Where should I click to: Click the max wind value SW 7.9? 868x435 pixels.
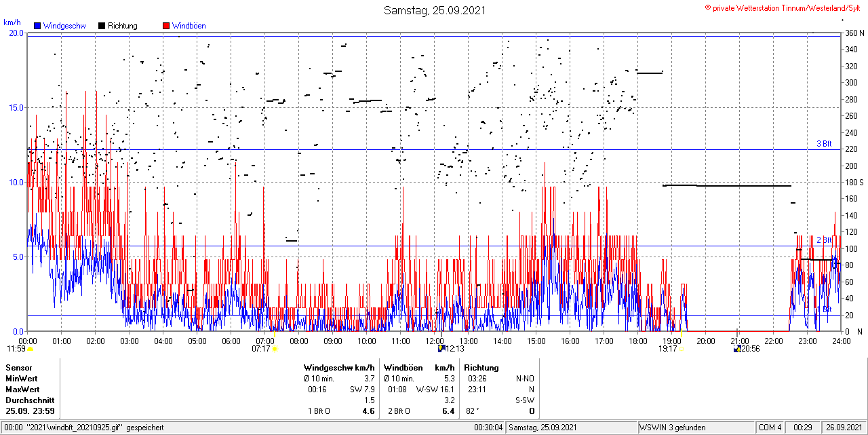click(363, 390)
